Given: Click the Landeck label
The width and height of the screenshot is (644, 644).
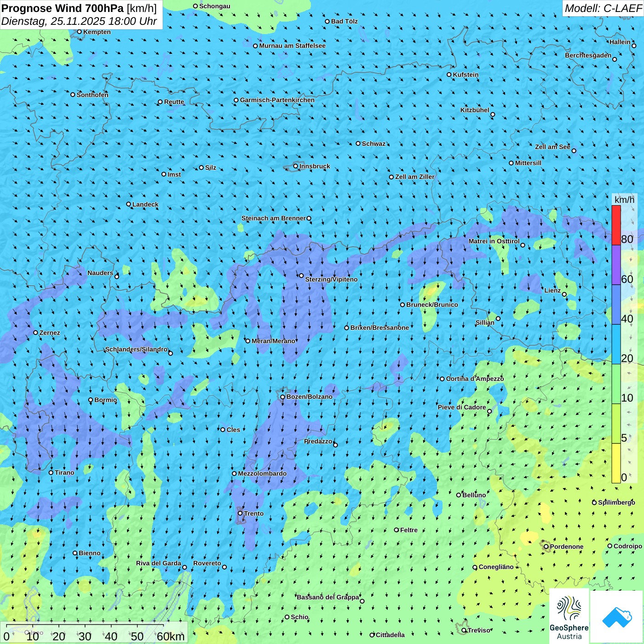Looking at the screenshot, I should tap(145, 204).
